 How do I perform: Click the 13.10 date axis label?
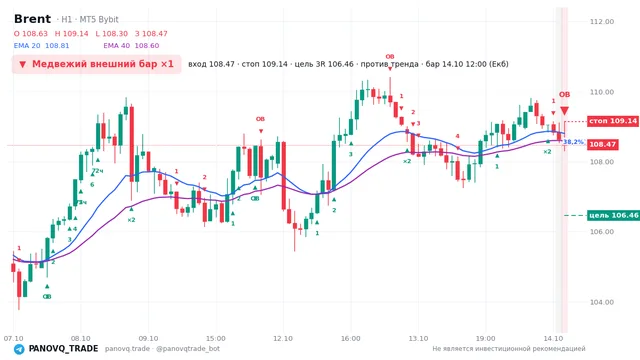click(x=418, y=338)
